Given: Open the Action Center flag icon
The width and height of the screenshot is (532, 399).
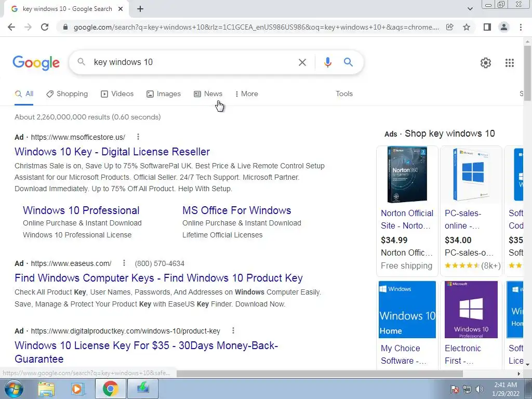Looking at the screenshot, I should (x=455, y=389).
